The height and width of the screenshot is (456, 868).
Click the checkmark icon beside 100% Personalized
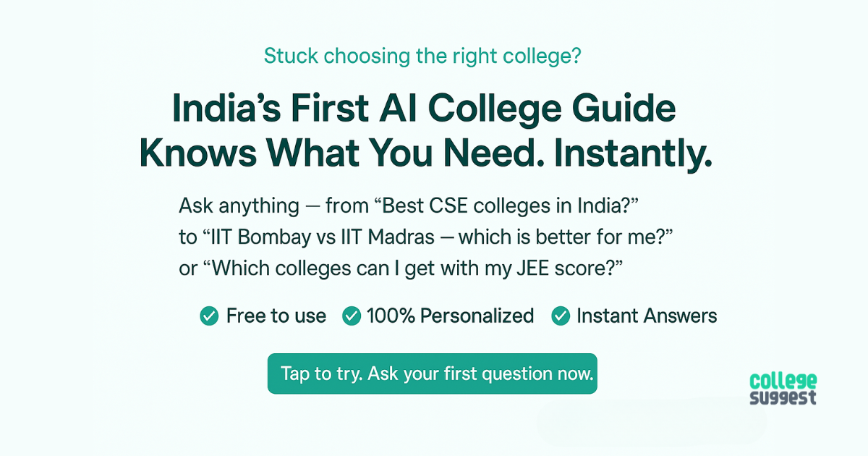point(352,316)
